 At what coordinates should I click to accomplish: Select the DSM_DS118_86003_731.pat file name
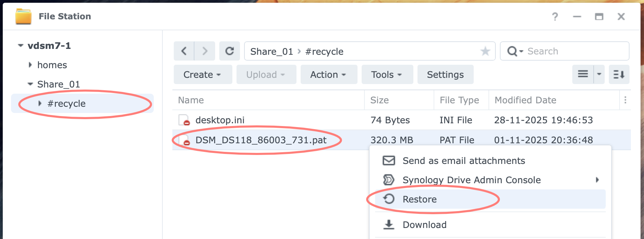coord(261,140)
